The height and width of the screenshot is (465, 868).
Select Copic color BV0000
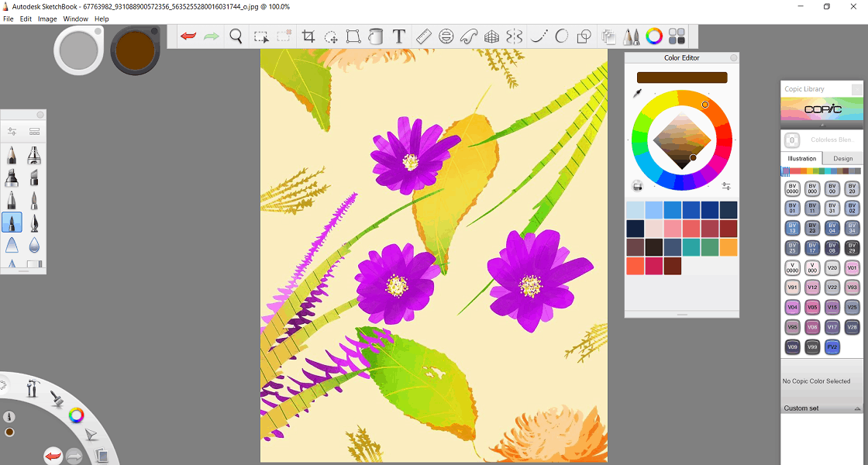pos(792,189)
